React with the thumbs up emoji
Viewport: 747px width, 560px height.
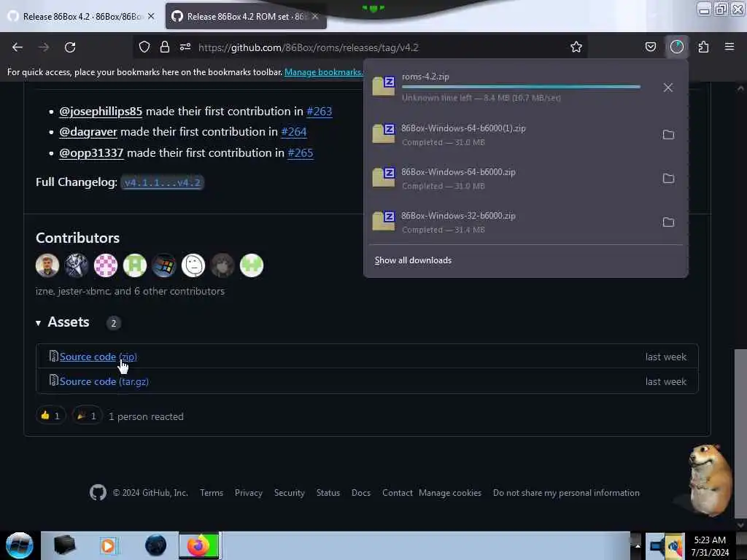pyautogui.click(x=50, y=416)
